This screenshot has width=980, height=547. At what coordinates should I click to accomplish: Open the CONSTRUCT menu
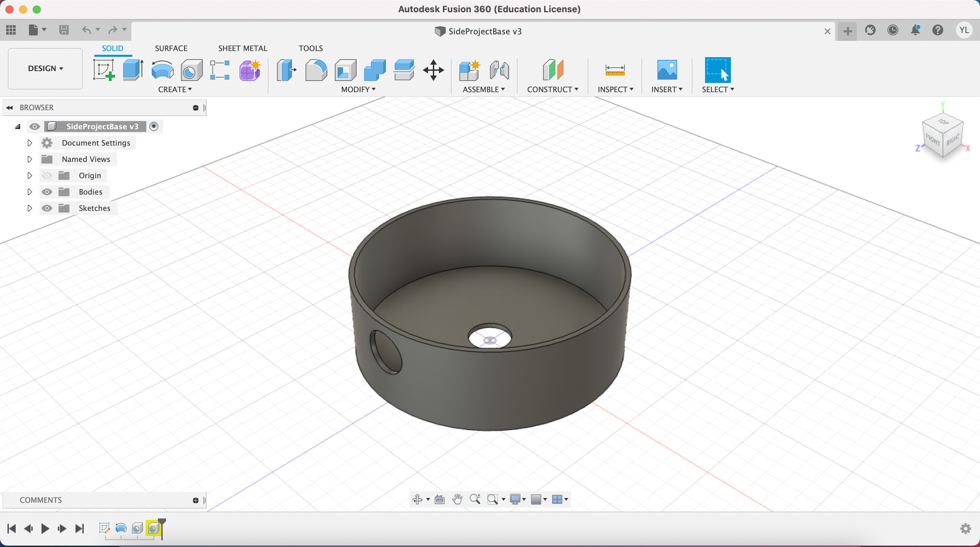(x=552, y=89)
